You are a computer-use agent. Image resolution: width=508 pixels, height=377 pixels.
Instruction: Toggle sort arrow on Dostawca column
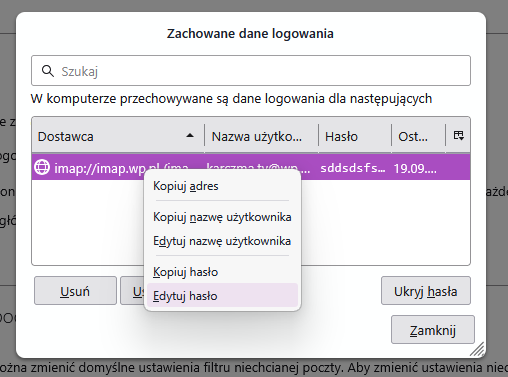coord(190,135)
